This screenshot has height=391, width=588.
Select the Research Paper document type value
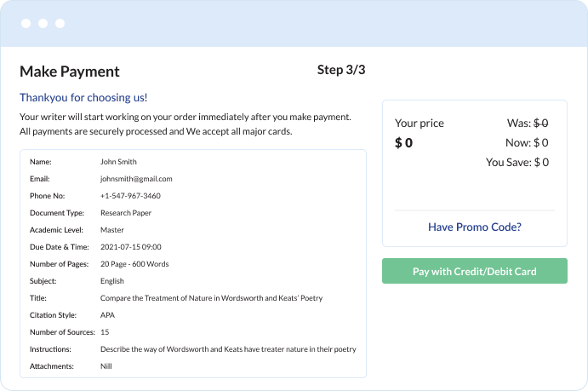click(x=126, y=213)
